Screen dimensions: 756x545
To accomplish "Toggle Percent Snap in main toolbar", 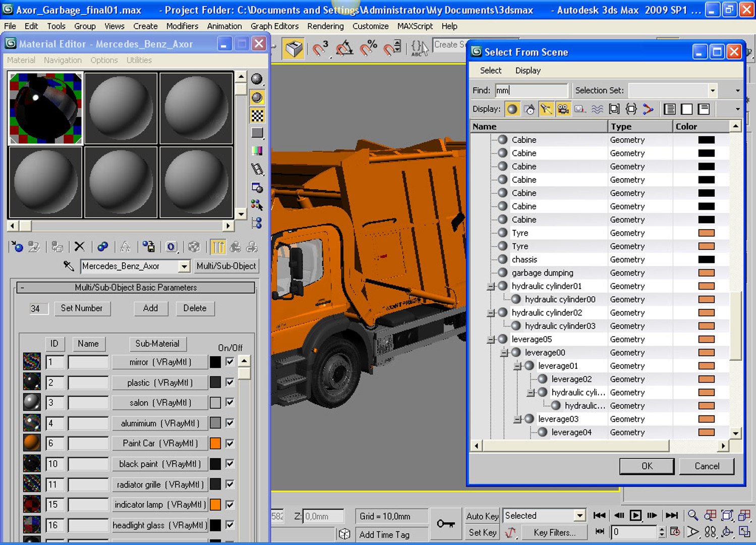I will click(369, 48).
